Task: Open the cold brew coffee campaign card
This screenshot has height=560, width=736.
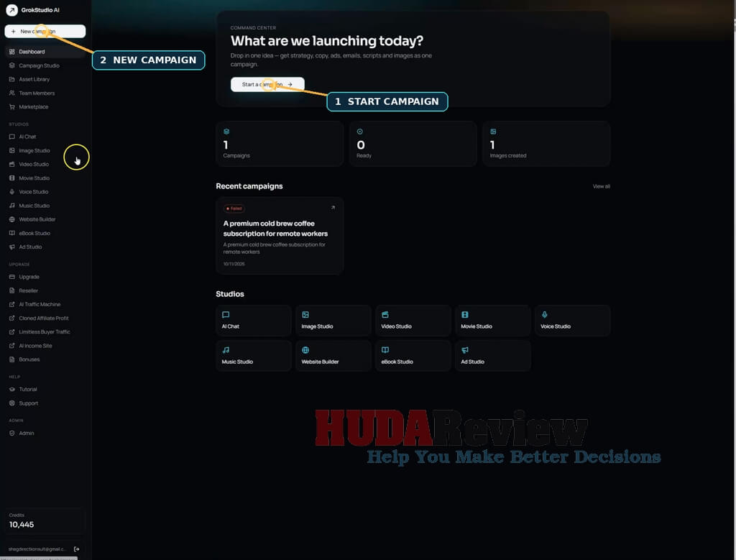Action: [280, 236]
